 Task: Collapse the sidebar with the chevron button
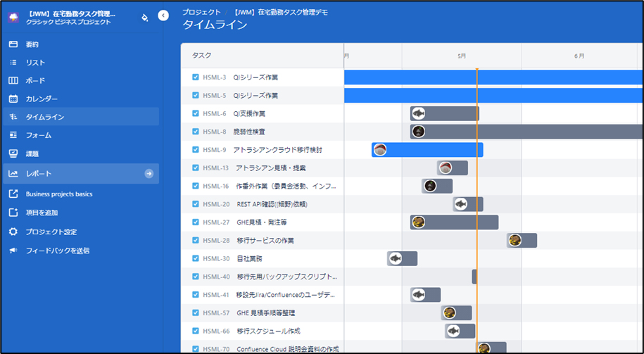tap(163, 15)
